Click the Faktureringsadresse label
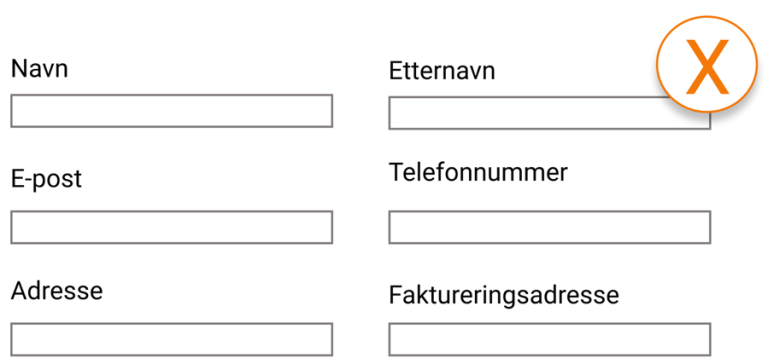The width and height of the screenshot is (768, 364). [504, 295]
